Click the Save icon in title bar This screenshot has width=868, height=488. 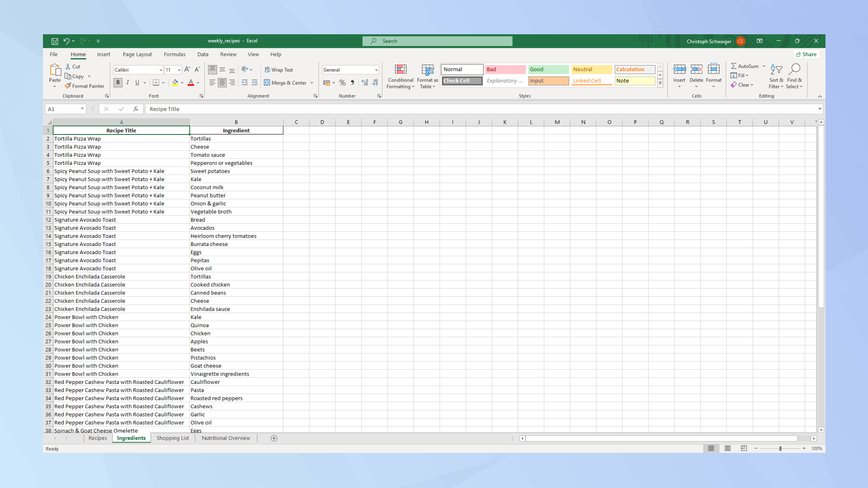pos(55,41)
